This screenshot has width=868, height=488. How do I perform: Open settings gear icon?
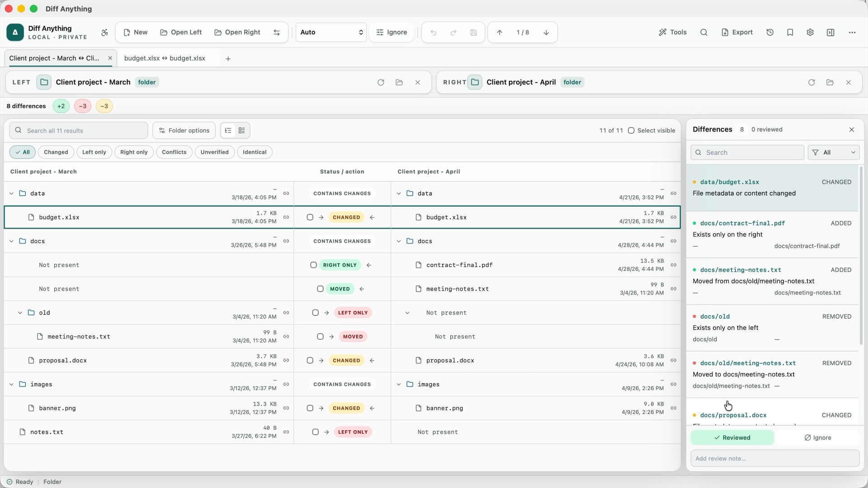click(810, 33)
